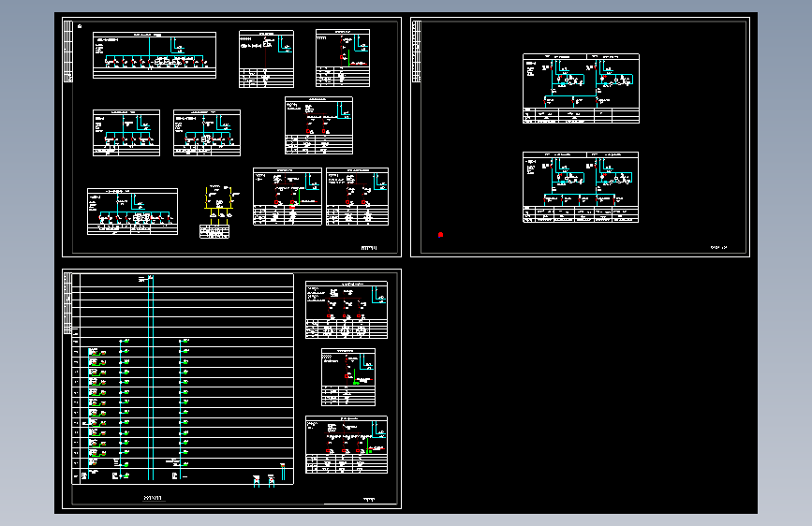Click the twin cyan vertical riser lines
Screen dimensions: 812x526
pos(151,378)
